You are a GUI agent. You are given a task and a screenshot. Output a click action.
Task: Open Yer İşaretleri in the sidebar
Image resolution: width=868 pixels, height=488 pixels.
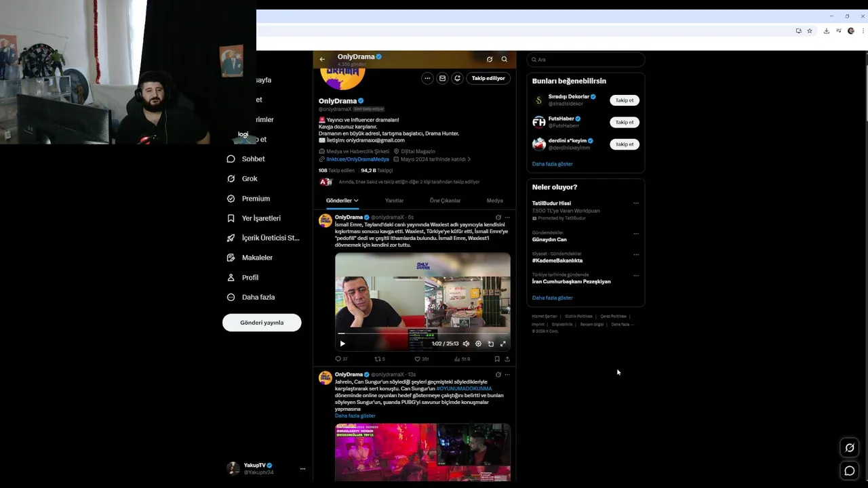[254, 218]
